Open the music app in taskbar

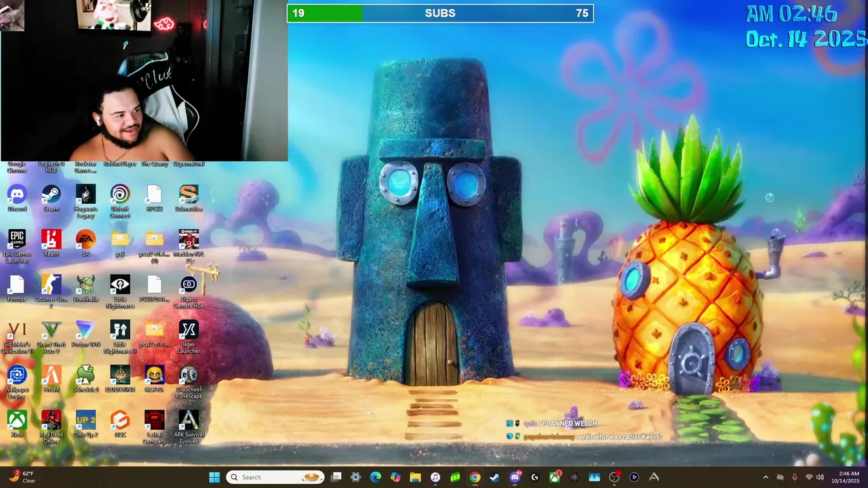pyautogui.click(x=435, y=477)
